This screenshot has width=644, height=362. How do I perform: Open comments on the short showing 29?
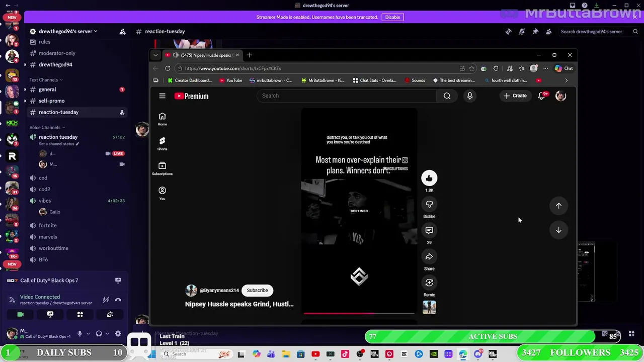click(429, 230)
